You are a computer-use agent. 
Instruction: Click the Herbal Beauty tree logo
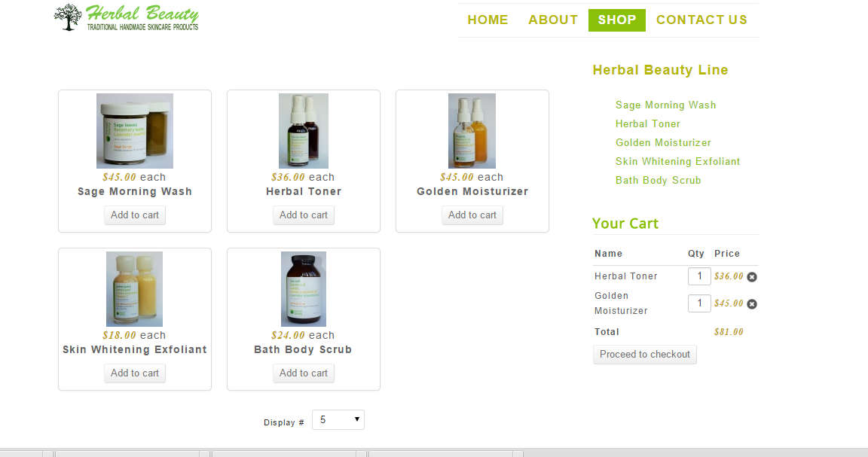coord(127,18)
